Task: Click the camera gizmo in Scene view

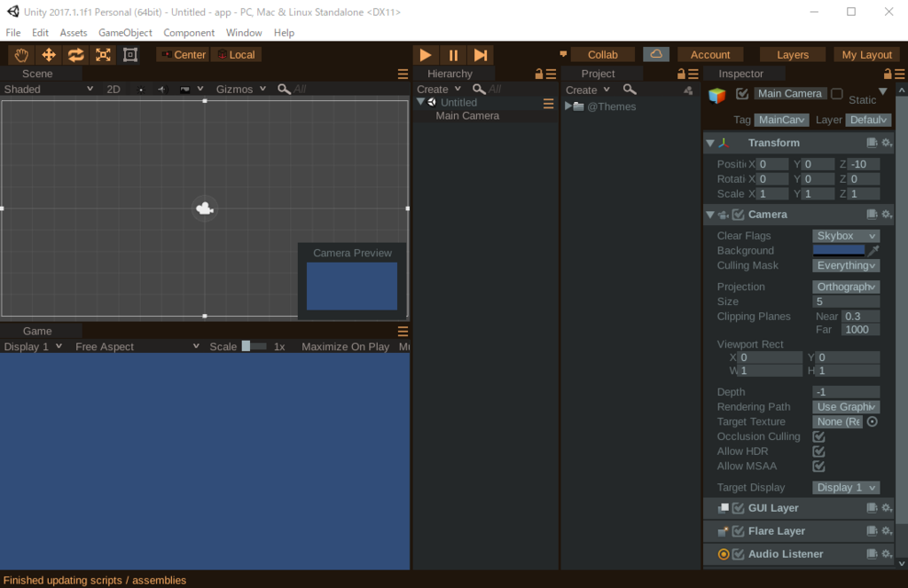Action: 205,208
